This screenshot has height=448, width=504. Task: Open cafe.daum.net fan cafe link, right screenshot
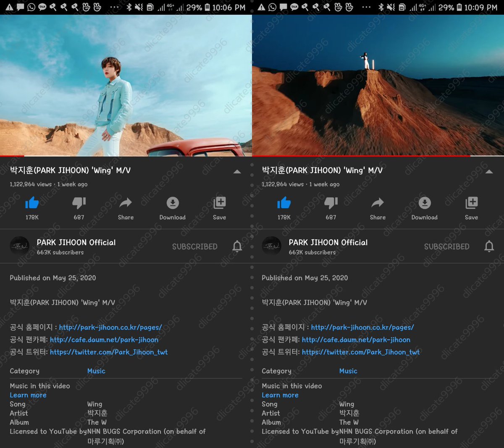click(x=356, y=340)
